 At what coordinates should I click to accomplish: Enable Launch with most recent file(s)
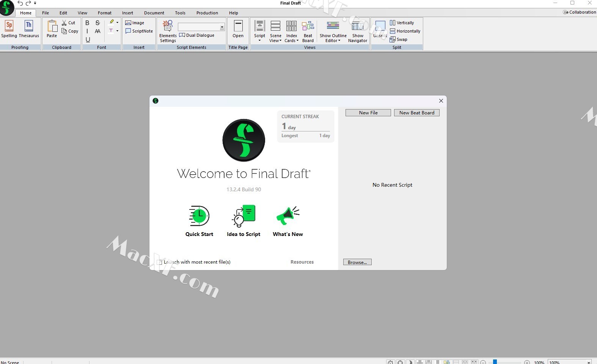click(160, 262)
